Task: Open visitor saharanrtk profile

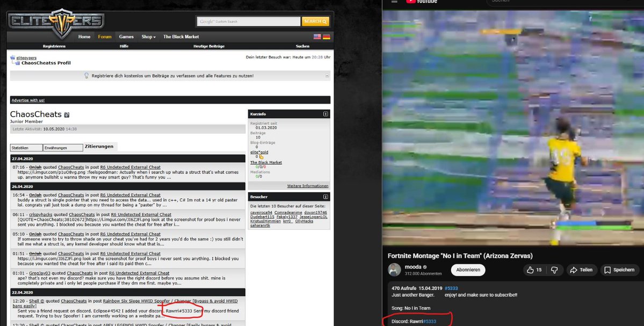Action: click(x=261, y=226)
